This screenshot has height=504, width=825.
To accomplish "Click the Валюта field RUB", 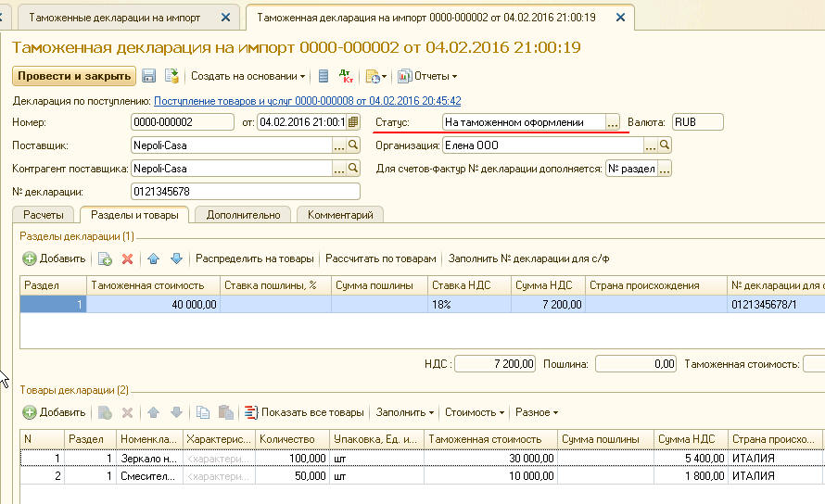I will click(698, 122).
